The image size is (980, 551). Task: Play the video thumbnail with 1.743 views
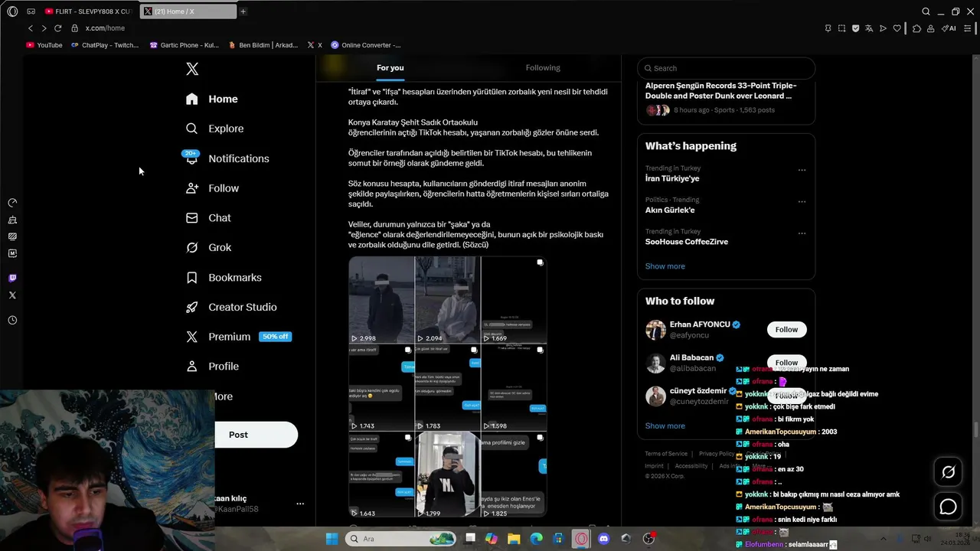pyautogui.click(x=381, y=388)
